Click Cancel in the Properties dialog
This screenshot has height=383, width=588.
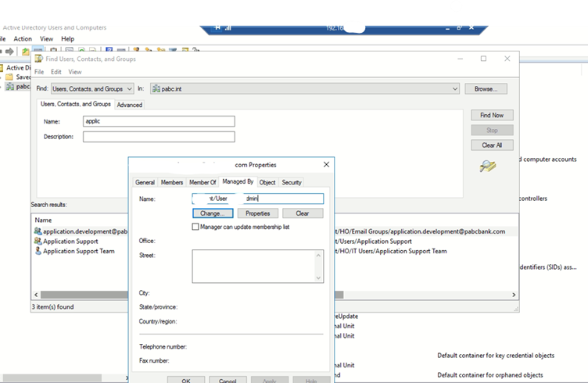click(228, 380)
